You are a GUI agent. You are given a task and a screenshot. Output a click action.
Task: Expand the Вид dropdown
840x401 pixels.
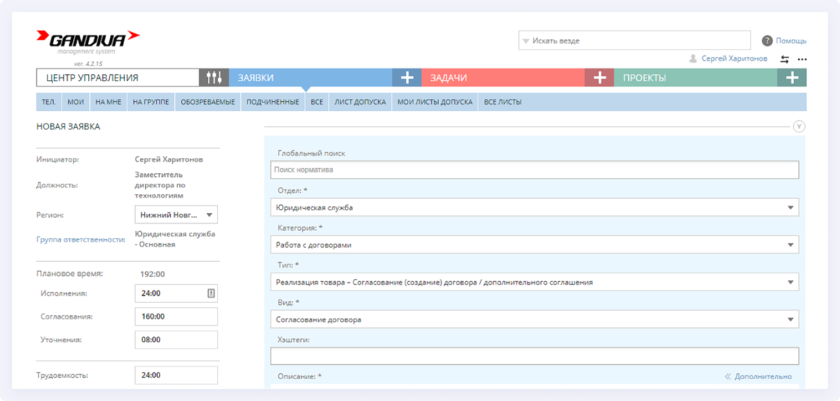point(791,319)
